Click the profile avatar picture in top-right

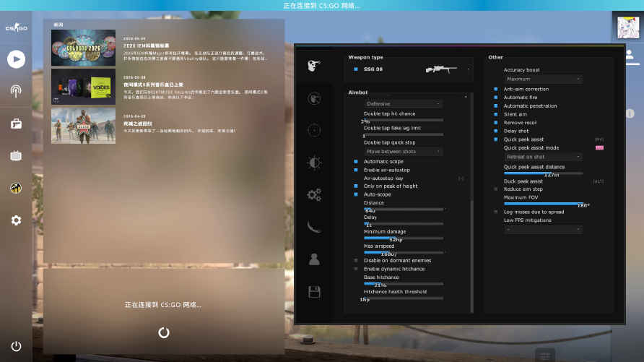(x=628, y=27)
